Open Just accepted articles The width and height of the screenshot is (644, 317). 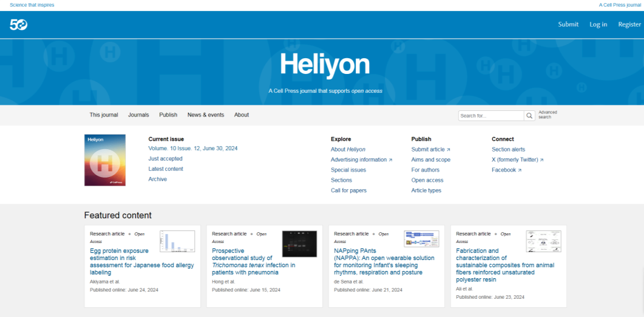point(165,159)
